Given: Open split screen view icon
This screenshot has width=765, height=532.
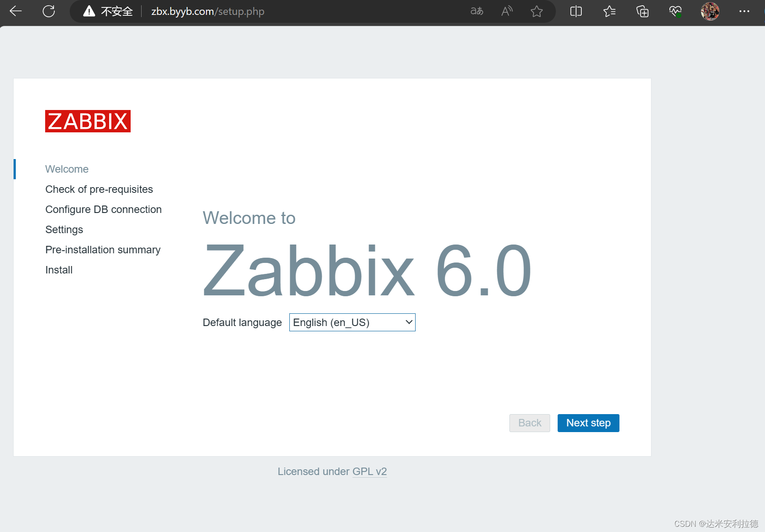Looking at the screenshot, I should (x=576, y=11).
